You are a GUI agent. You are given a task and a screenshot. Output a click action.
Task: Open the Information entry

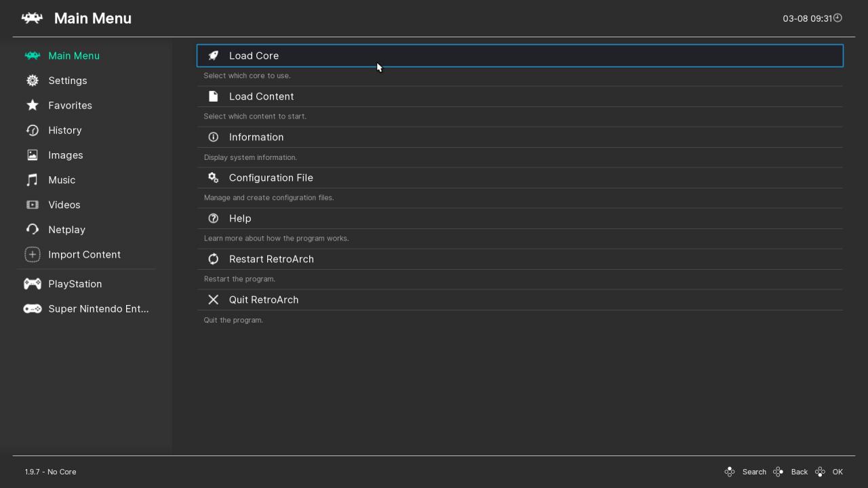click(x=520, y=137)
